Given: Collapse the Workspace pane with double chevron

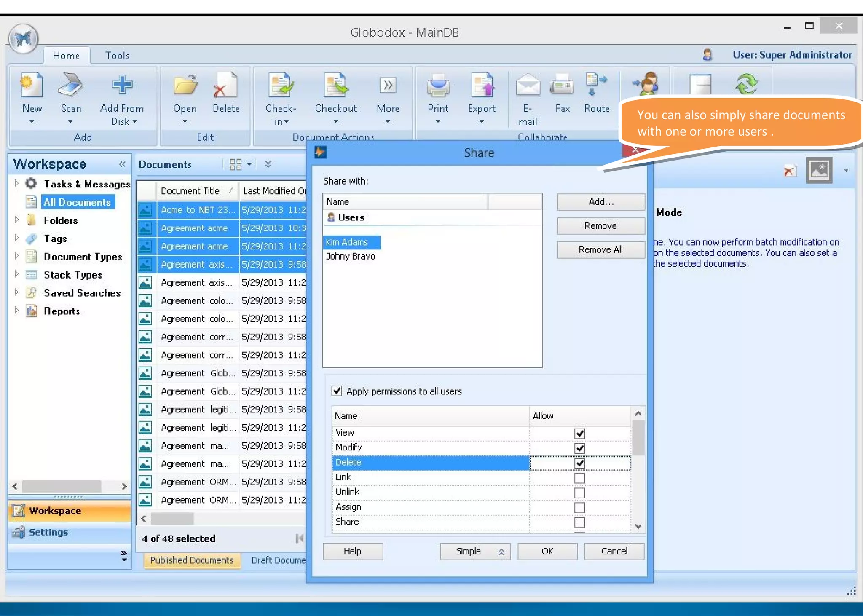Looking at the screenshot, I should pos(122,164).
